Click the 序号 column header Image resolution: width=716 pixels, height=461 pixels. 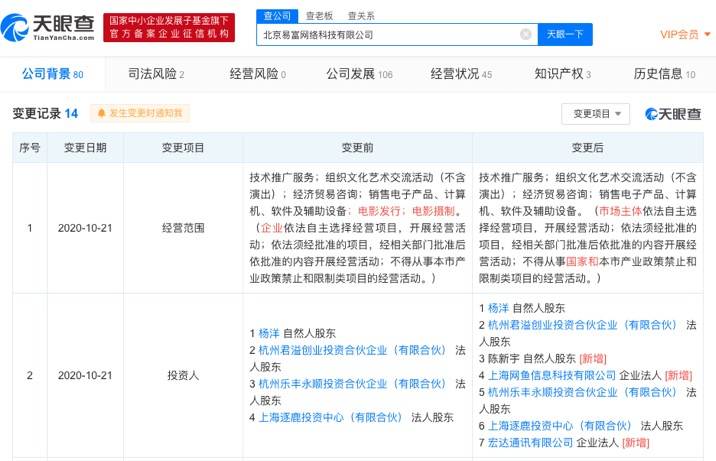coord(30,148)
